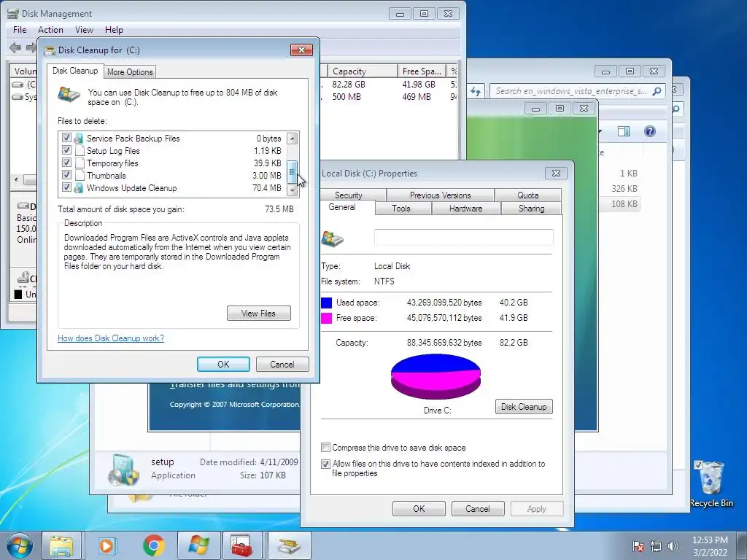
Task: Click the blue Used space color swatch
Action: [x=326, y=303]
